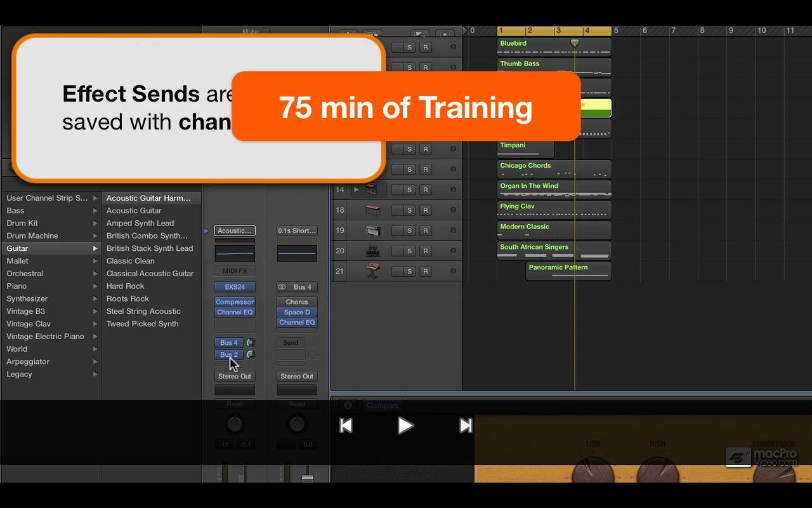Mute track 19 with its mute button
The width and height of the screenshot is (812, 508).
[x=397, y=231]
